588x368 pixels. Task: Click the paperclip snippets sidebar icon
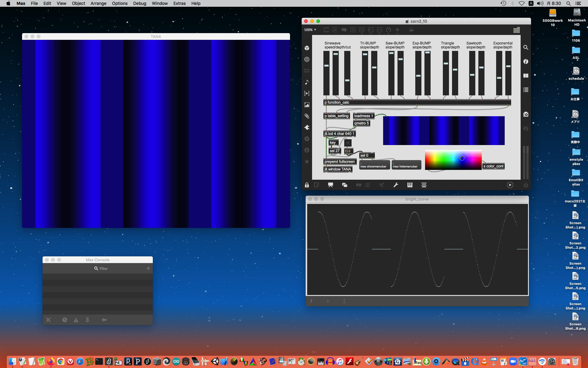pyautogui.click(x=307, y=116)
